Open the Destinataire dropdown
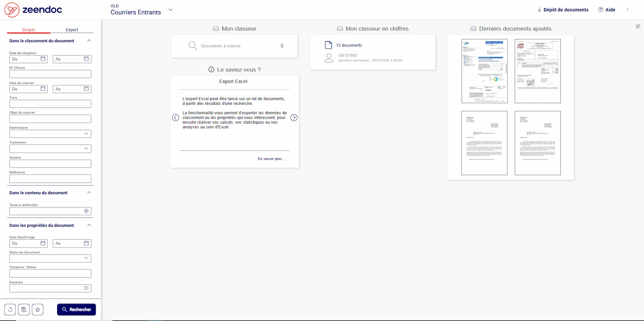This screenshot has width=644, height=321. 50,134
